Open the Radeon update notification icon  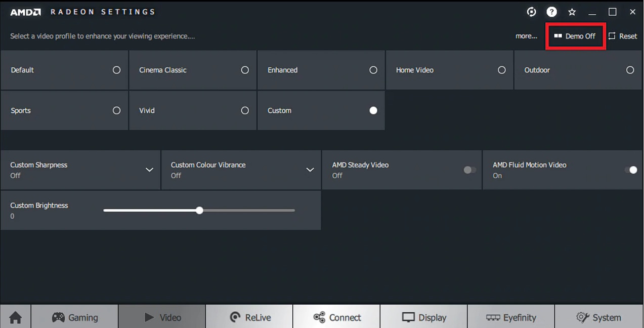531,12
